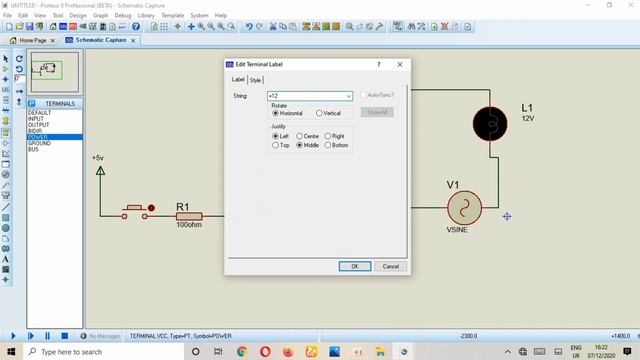Open the String combo box dropdown arrow
Screen dimensions: 640x360
point(349,96)
